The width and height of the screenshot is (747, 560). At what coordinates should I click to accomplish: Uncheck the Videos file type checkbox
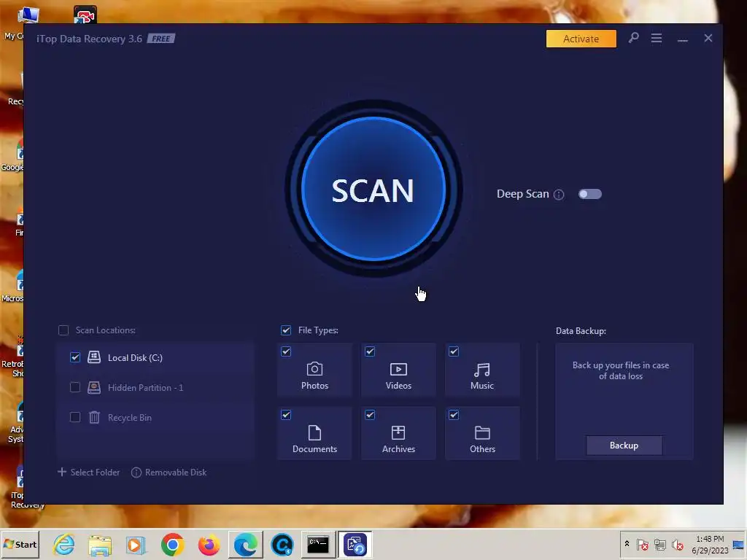pyautogui.click(x=370, y=351)
